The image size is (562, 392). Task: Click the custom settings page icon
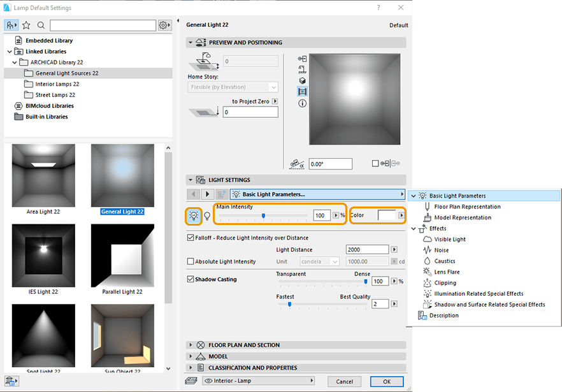click(222, 194)
